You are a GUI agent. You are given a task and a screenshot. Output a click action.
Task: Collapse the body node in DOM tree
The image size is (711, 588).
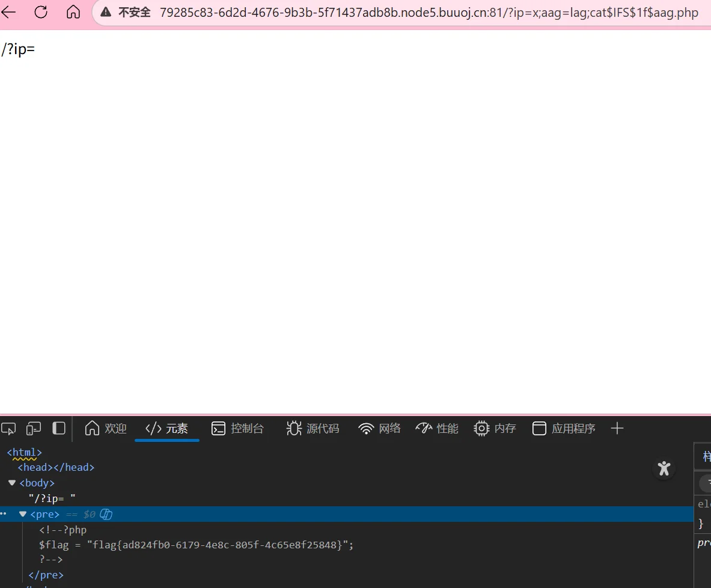(x=12, y=483)
